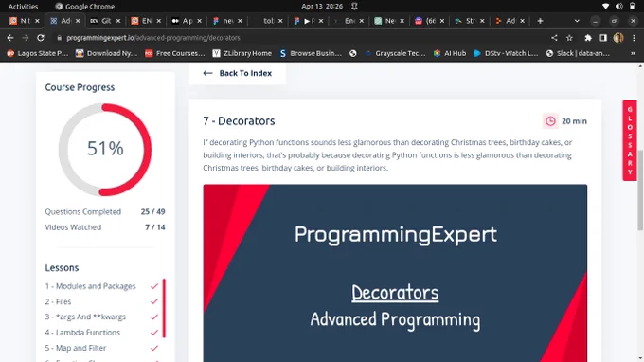The image size is (644, 362).
Task: Reload the page with refresh icon
Action: pyautogui.click(x=40, y=38)
